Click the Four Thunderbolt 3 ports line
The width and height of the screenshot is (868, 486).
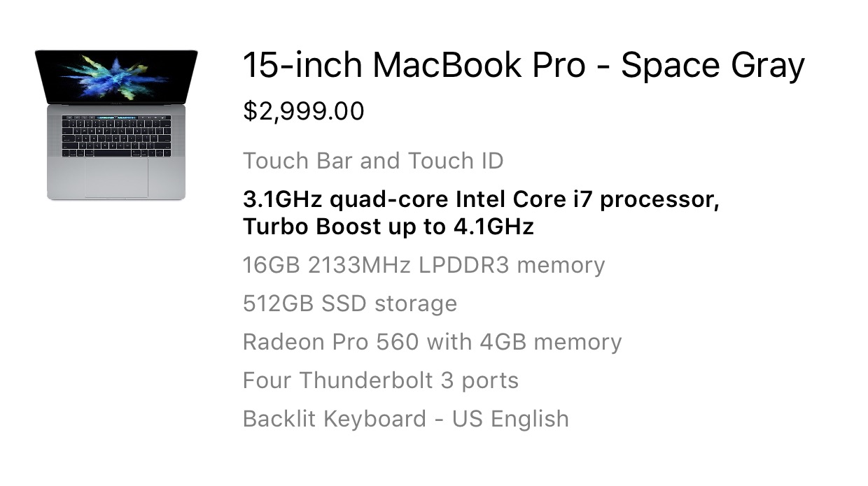tap(381, 381)
